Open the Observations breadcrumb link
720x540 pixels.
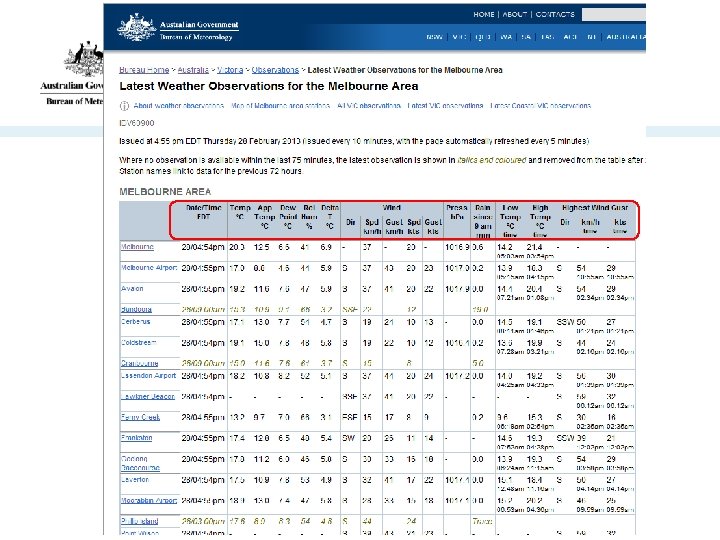tap(275, 70)
